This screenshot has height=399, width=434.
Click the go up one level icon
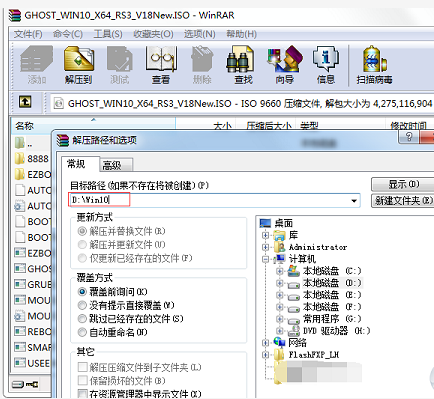25,102
